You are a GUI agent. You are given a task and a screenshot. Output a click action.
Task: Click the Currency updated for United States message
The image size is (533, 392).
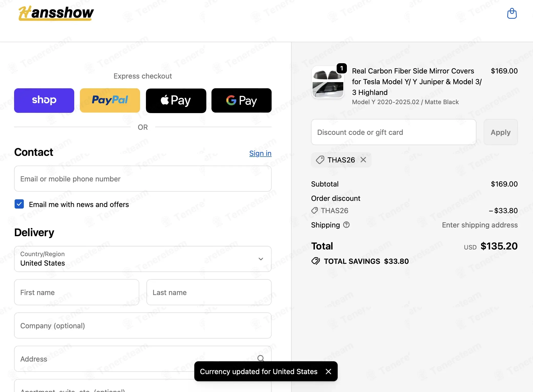tap(259, 372)
